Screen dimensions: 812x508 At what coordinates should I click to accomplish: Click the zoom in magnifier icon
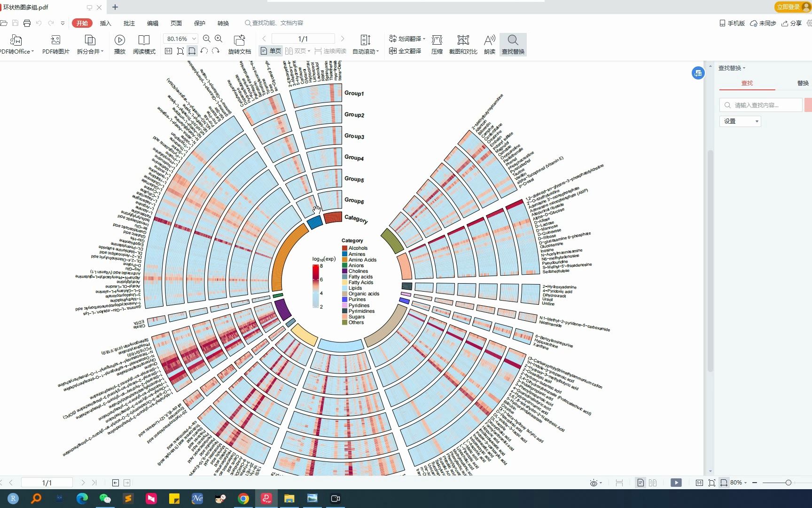point(219,39)
